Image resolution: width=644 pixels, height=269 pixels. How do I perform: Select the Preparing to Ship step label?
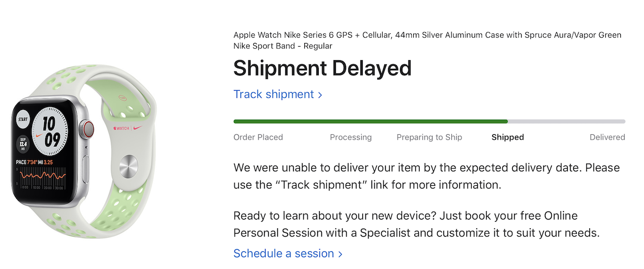[429, 137]
